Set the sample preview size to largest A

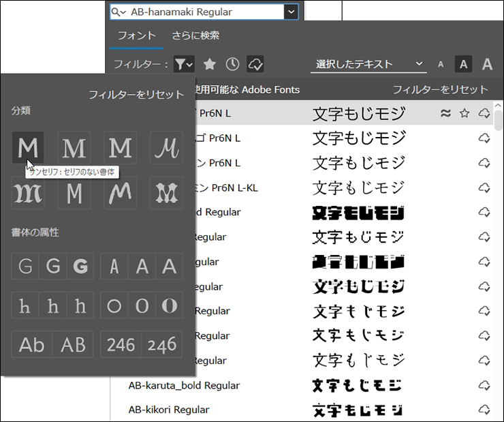tap(487, 64)
